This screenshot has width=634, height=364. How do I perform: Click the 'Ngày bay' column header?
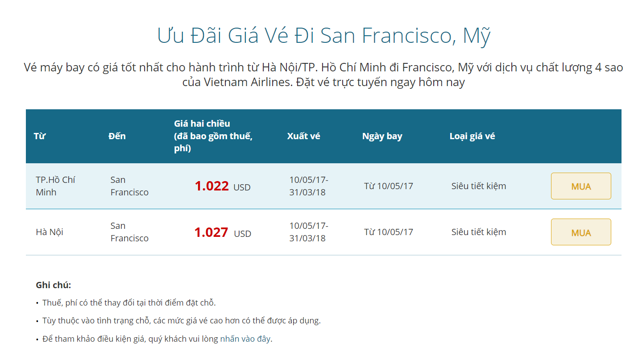[x=382, y=136]
